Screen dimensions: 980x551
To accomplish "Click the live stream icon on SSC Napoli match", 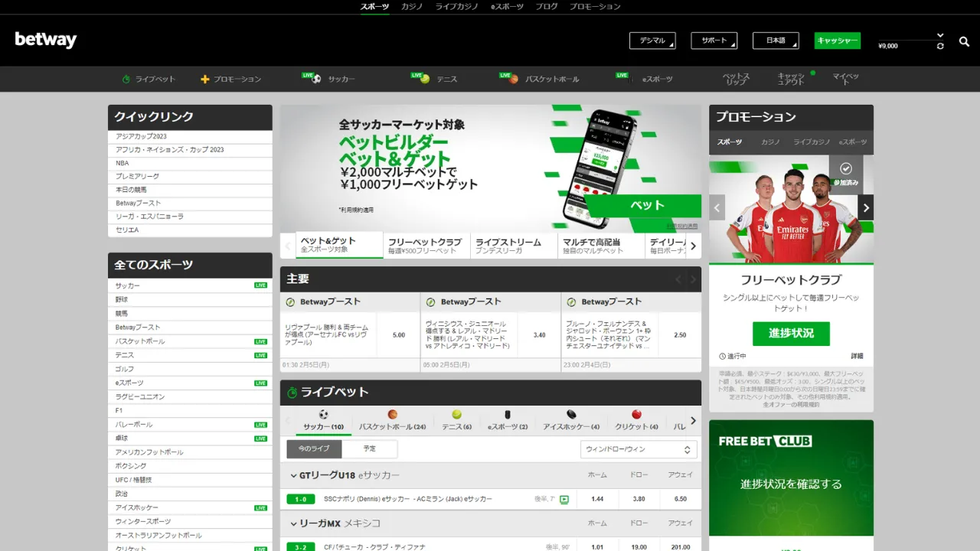I will (x=564, y=499).
